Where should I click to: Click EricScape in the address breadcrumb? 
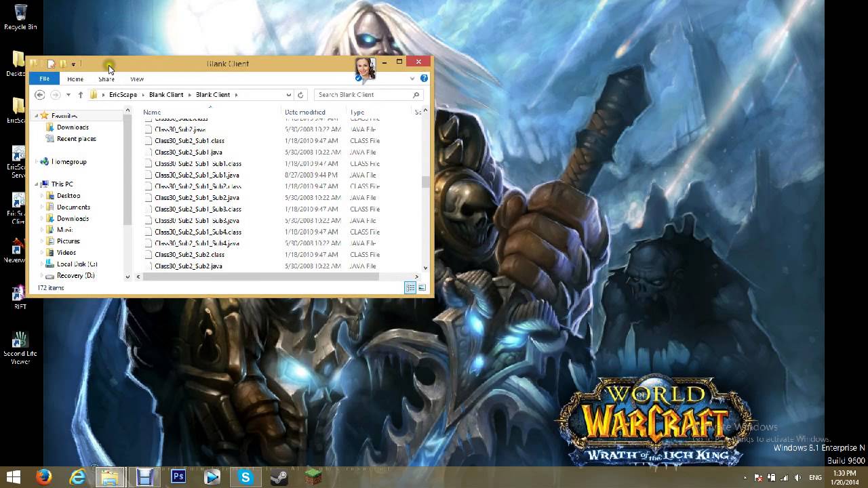123,95
